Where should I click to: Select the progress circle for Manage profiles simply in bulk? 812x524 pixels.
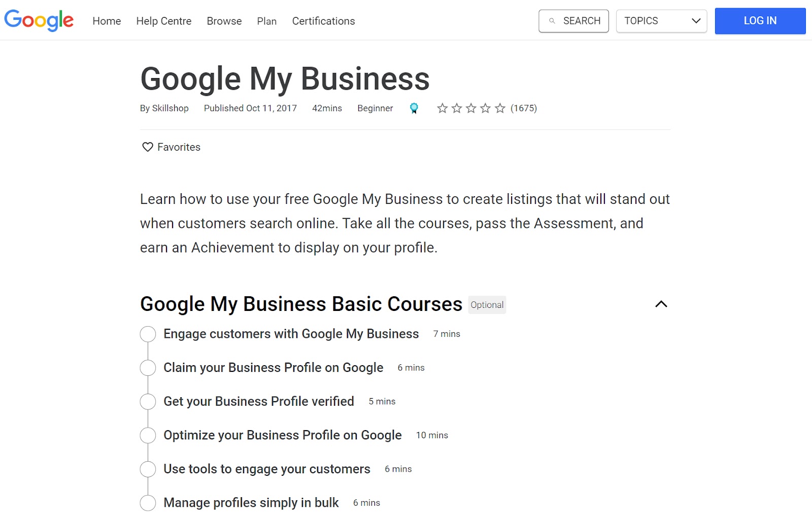(x=148, y=503)
